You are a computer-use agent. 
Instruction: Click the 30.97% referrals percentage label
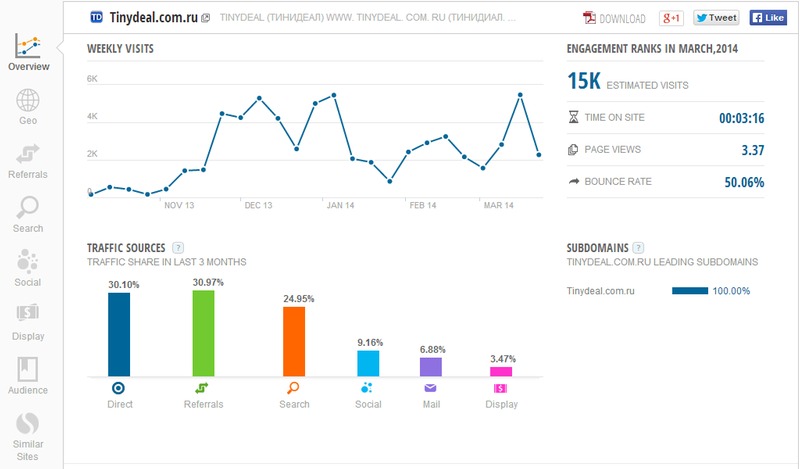(x=208, y=282)
